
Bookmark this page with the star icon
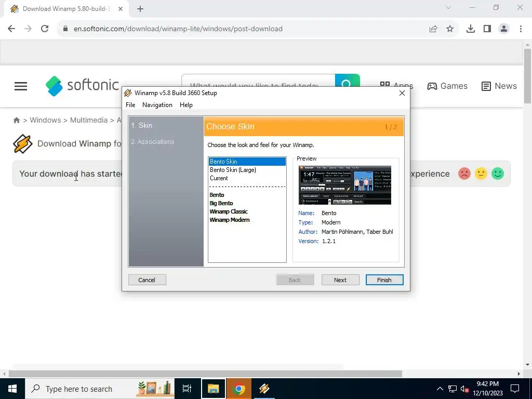450,29
